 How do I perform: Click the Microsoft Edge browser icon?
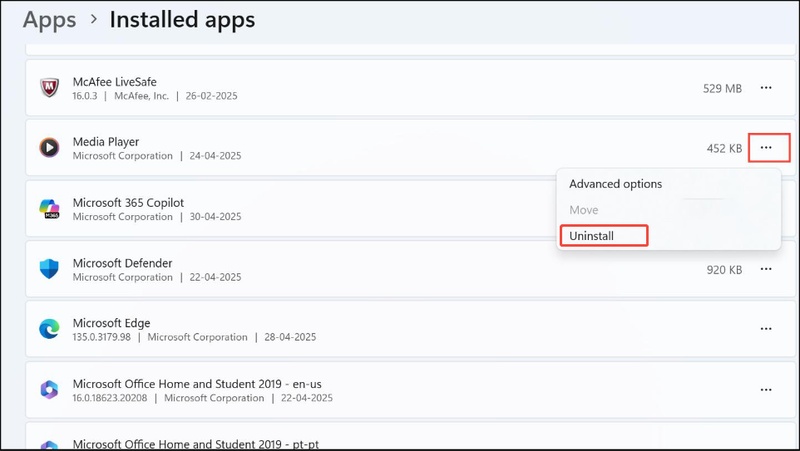[49, 329]
